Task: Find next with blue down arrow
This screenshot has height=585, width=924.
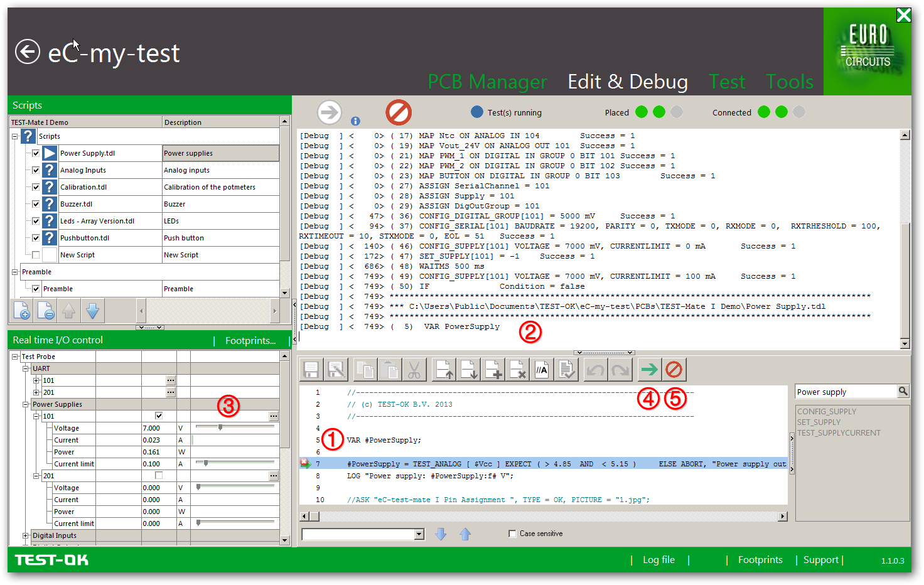Action: (441, 534)
